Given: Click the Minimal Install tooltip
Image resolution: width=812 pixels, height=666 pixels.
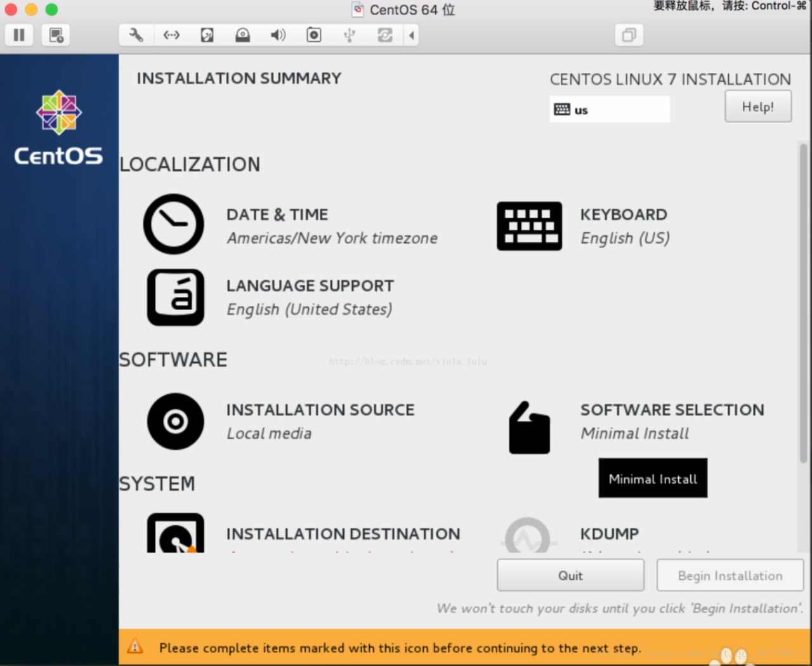Looking at the screenshot, I should coord(653,478).
